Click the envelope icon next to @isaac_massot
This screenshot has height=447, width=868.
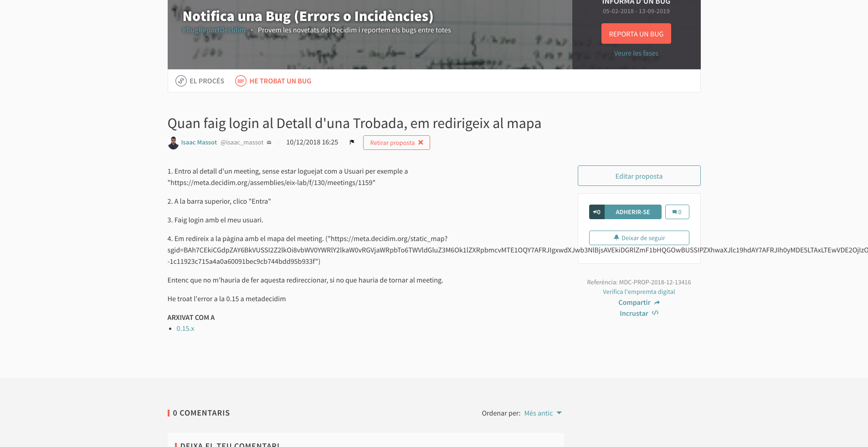click(269, 143)
